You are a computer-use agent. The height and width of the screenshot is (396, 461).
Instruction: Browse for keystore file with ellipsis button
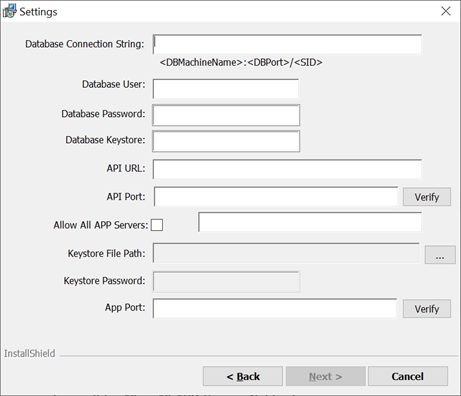point(440,255)
